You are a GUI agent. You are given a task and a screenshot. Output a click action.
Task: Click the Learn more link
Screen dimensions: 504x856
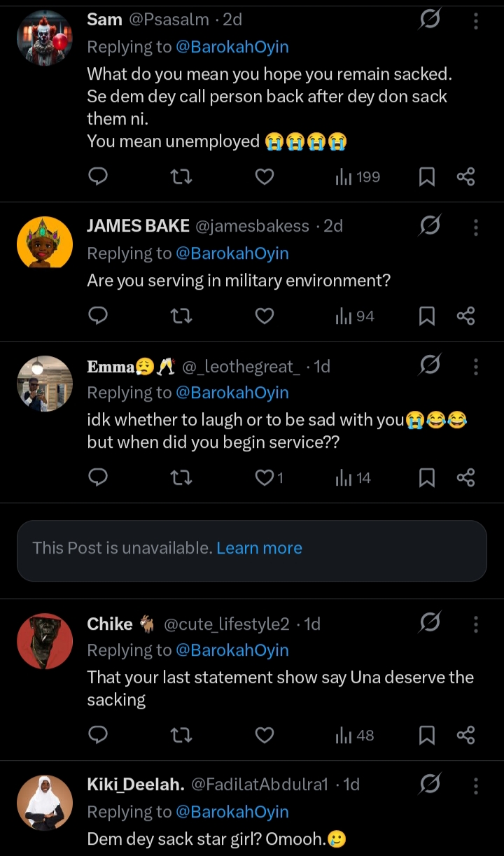[259, 548]
